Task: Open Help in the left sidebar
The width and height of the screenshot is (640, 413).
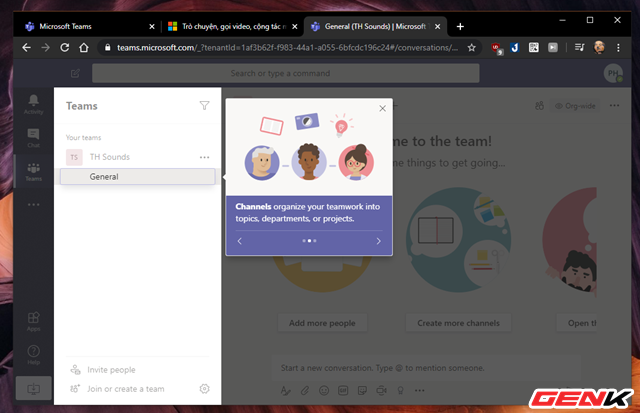Action: coord(34,354)
